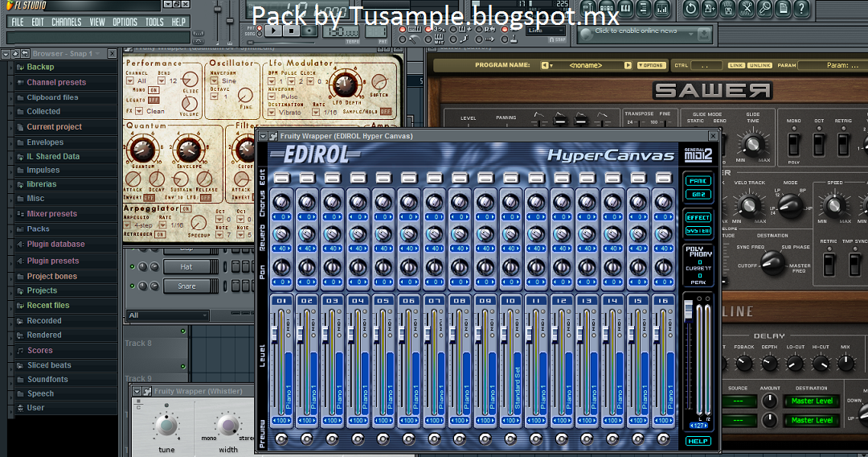868x457 pixels.
Task: Click the undo history circular arrow icon
Action: click(691, 8)
